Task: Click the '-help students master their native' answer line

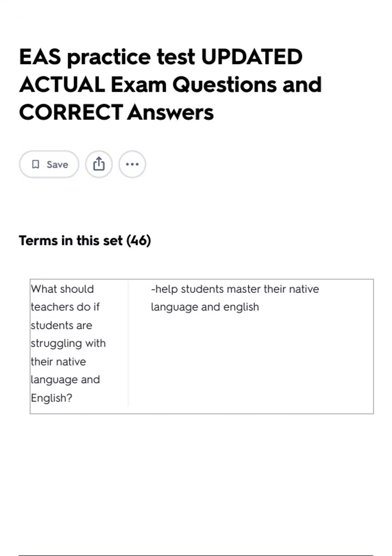Action: click(235, 289)
